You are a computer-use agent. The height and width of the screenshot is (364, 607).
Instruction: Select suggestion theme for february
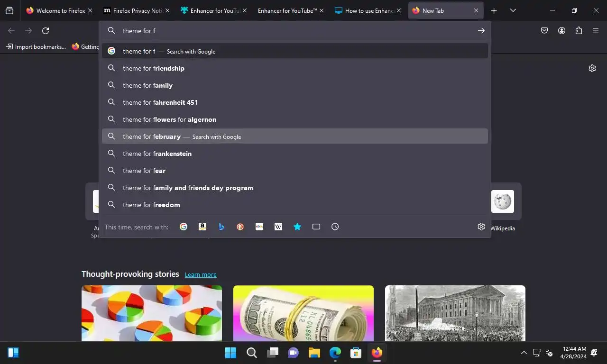coord(295,136)
